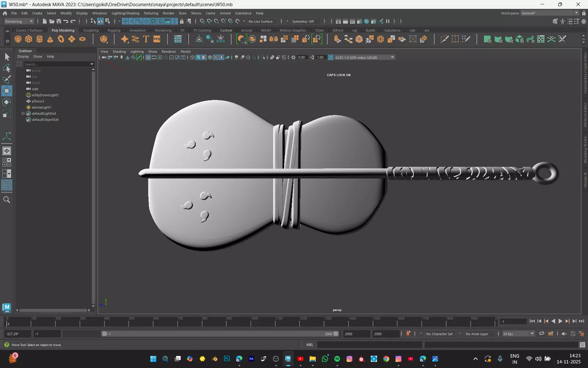Select the Paint Selection tool

(x=7, y=79)
